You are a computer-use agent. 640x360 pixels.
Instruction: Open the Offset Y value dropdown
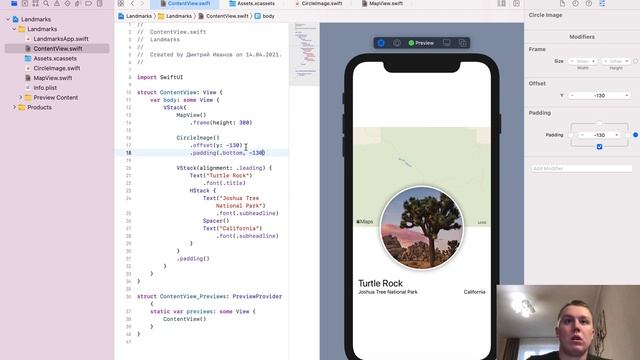pyautogui.click(x=627, y=96)
